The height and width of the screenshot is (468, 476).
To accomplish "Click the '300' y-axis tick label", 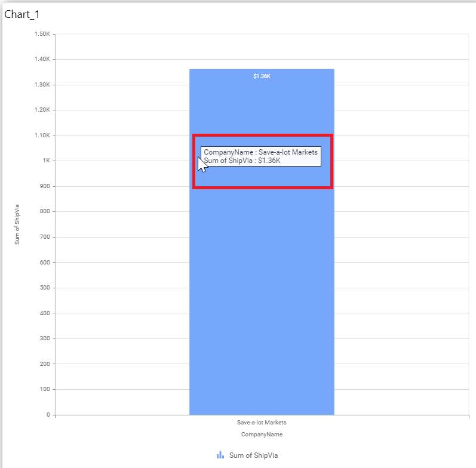I will [45, 338].
